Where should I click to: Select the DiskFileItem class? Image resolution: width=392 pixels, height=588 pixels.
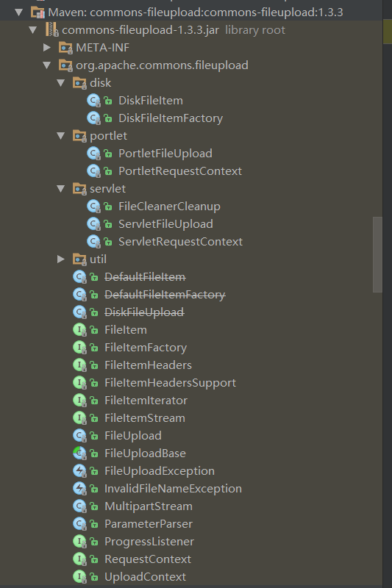[151, 101]
